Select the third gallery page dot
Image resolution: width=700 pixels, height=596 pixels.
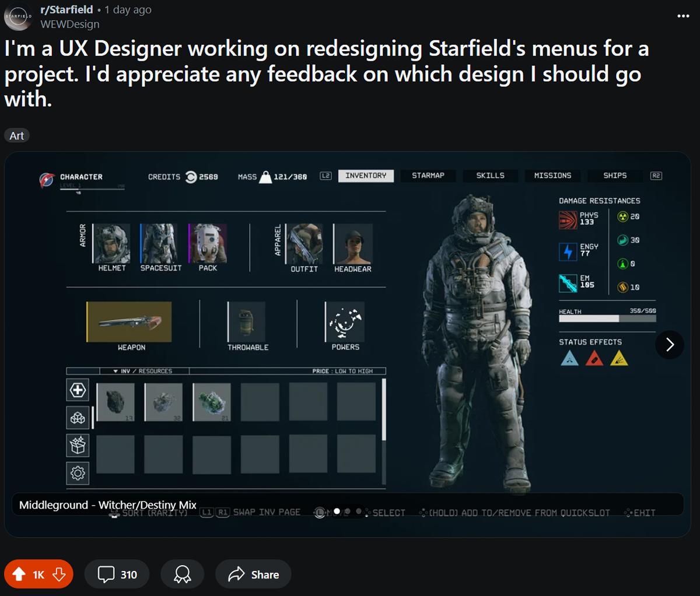point(358,511)
